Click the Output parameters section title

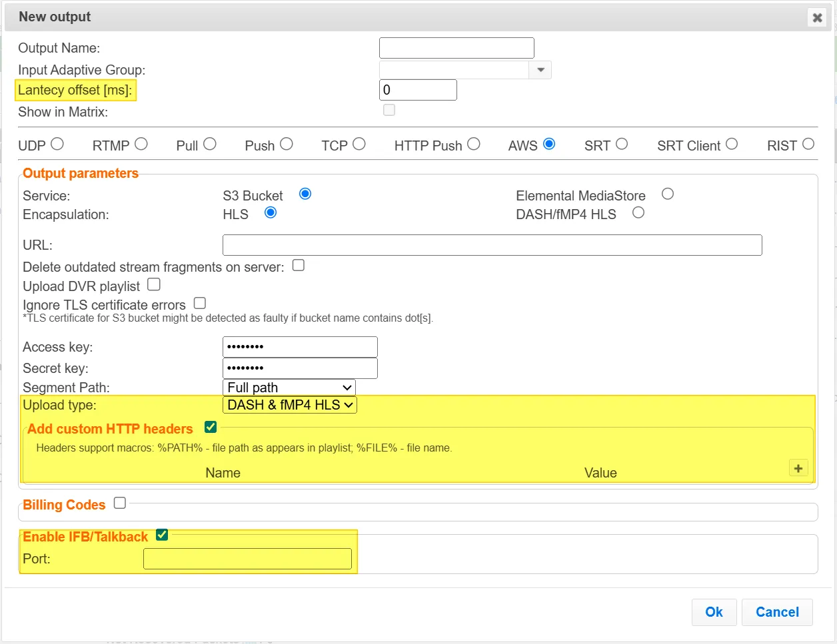pyautogui.click(x=81, y=173)
